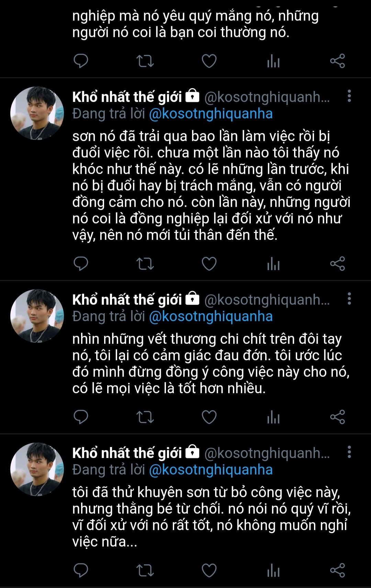Share the tweet ending "tốt hơn nhiều"
Screen dimensions: 371x588
click(x=337, y=417)
